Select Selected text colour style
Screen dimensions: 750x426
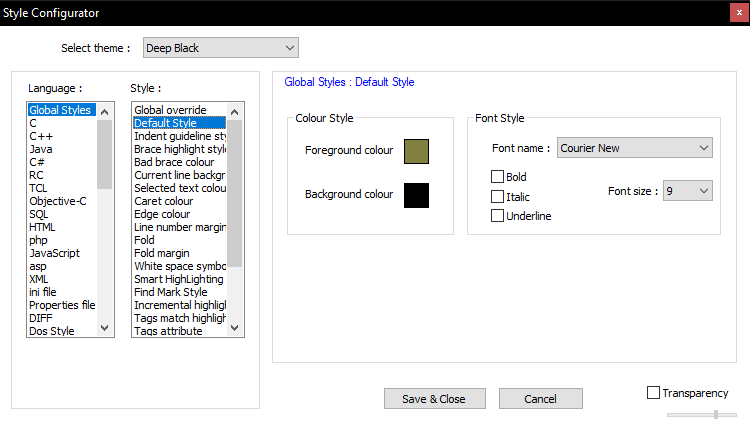pos(179,188)
